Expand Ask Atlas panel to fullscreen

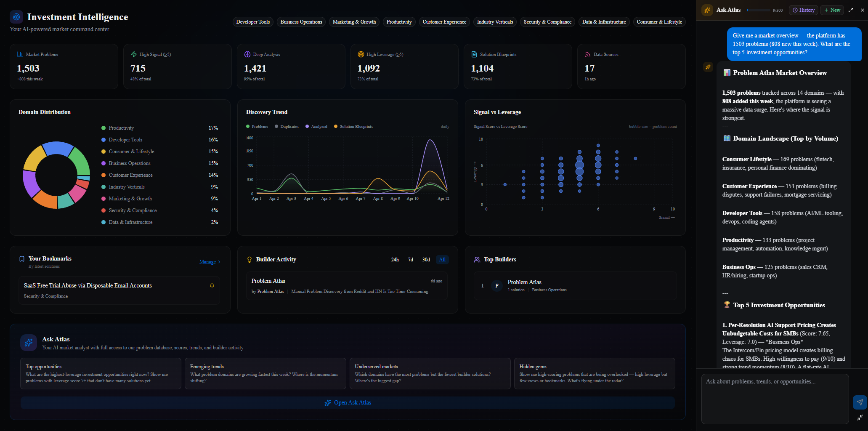tap(851, 10)
